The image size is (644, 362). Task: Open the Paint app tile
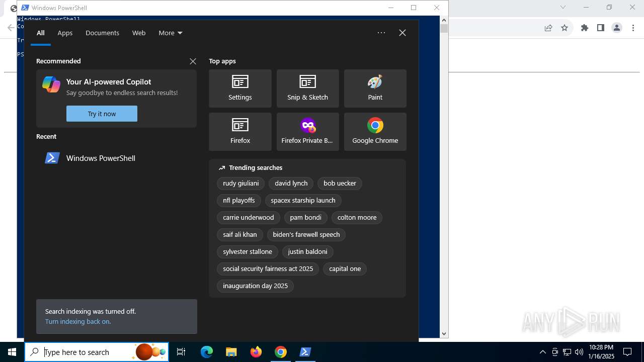[375, 88]
